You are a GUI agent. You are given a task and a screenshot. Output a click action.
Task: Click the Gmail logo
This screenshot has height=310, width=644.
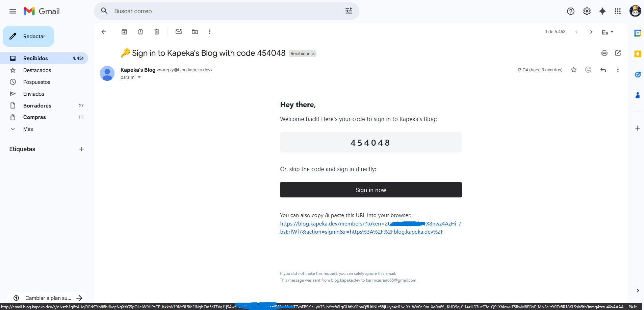42,11
